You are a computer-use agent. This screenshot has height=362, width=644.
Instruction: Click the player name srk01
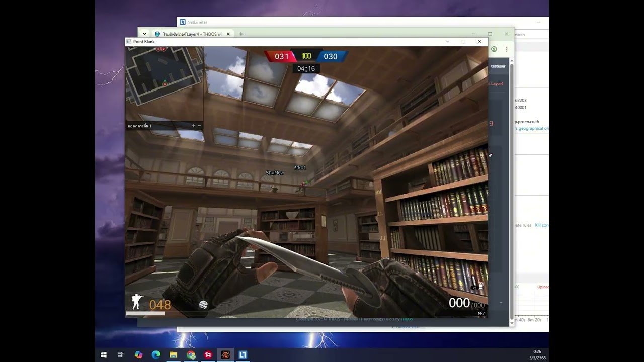[x=300, y=167]
